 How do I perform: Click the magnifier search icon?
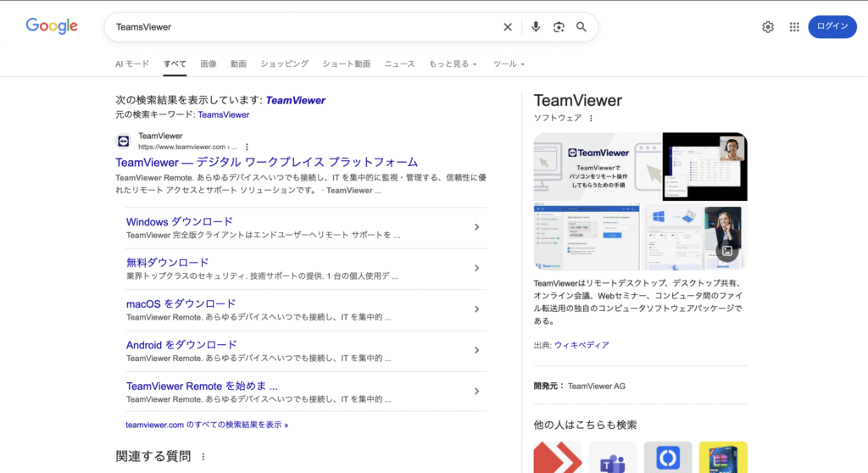(581, 27)
